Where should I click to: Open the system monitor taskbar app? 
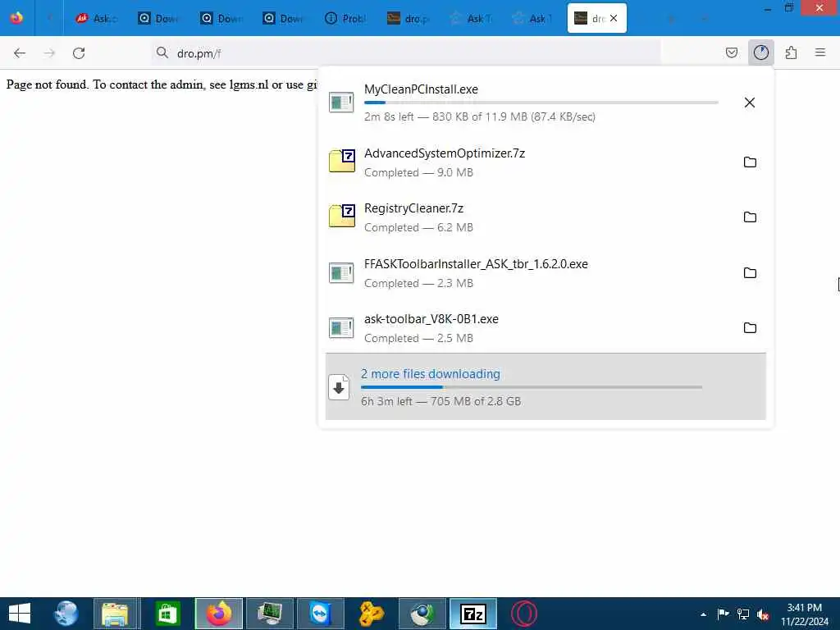tap(269, 614)
